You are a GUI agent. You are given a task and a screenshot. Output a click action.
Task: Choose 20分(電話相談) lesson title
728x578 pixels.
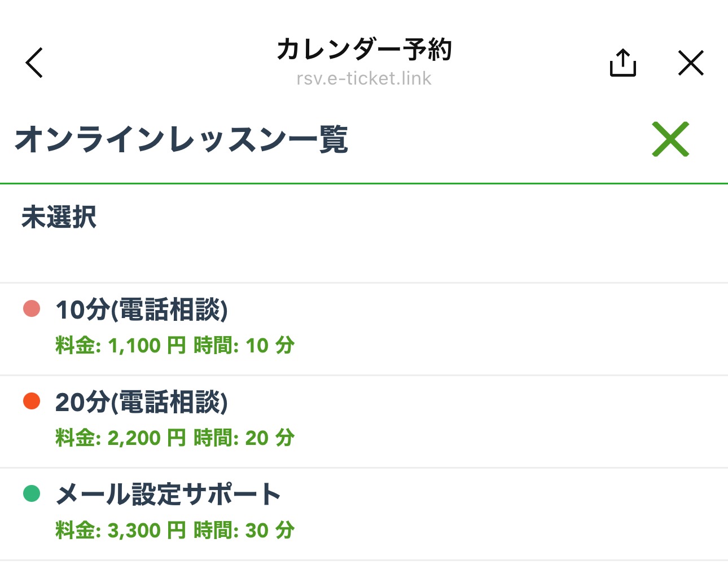[x=142, y=402]
